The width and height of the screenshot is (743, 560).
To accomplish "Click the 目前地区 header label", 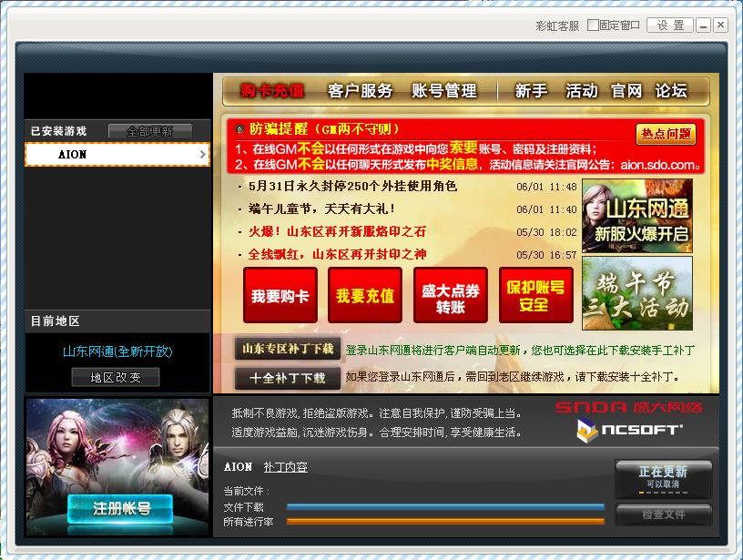I will point(55,321).
